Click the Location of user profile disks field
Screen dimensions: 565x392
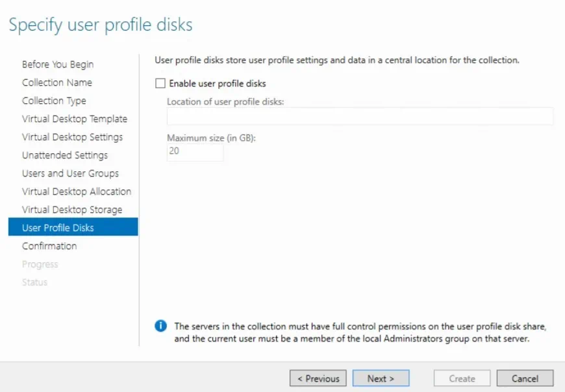(359, 116)
